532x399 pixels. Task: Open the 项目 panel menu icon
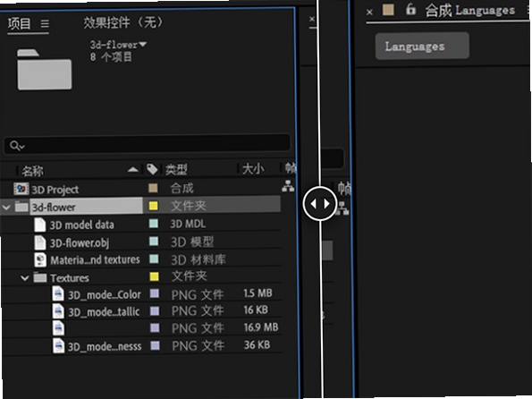tap(45, 24)
